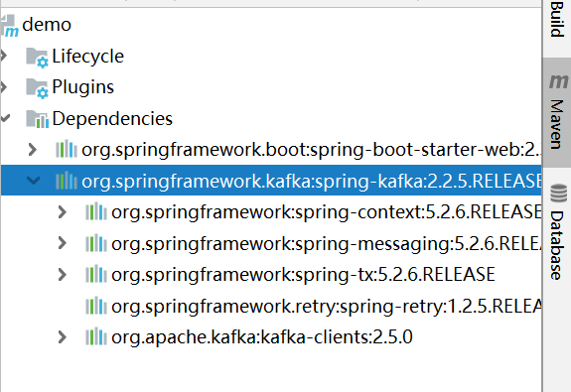Open the Database tool window tab
Image resolution: width=571 pixels, height=392 pixels.
coord(557,233)
